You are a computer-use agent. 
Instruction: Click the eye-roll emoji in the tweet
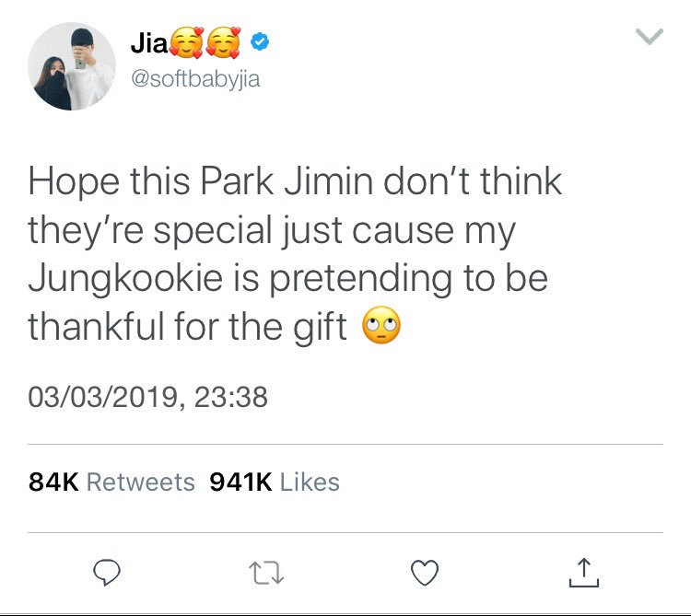381,325
